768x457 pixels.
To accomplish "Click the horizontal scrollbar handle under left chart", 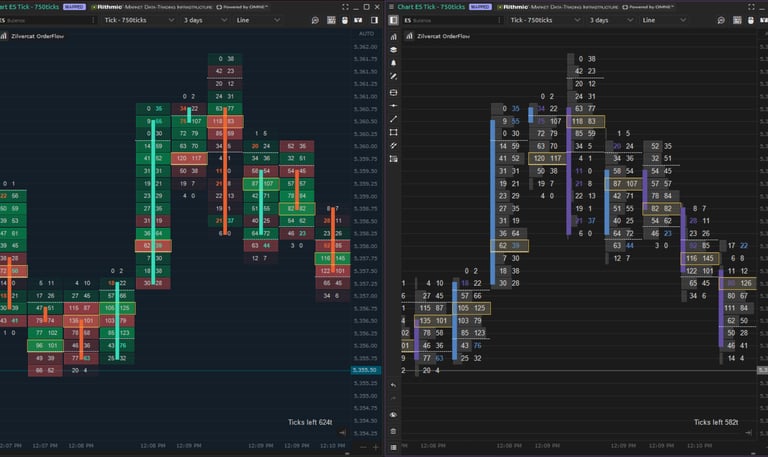I will click(347, 454).
